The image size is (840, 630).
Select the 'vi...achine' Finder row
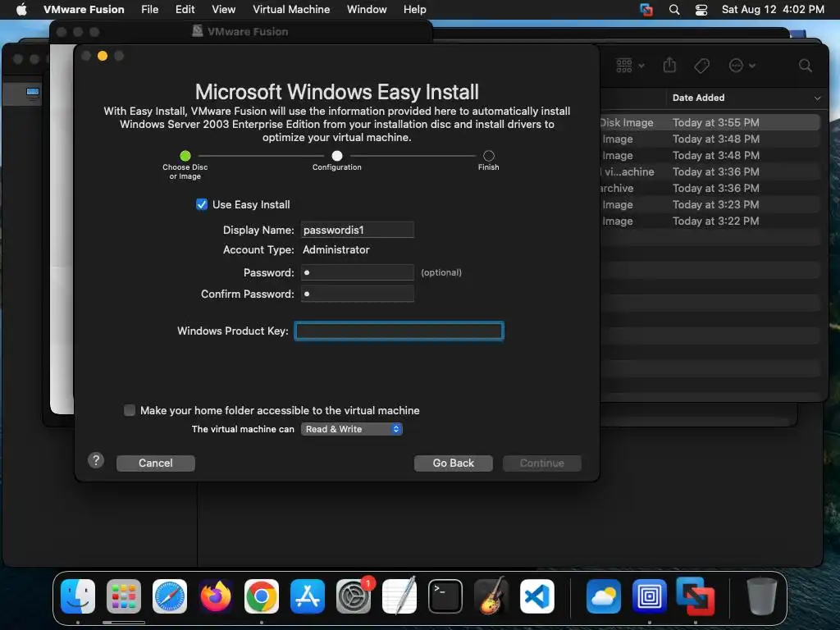[x=710, y=171]
